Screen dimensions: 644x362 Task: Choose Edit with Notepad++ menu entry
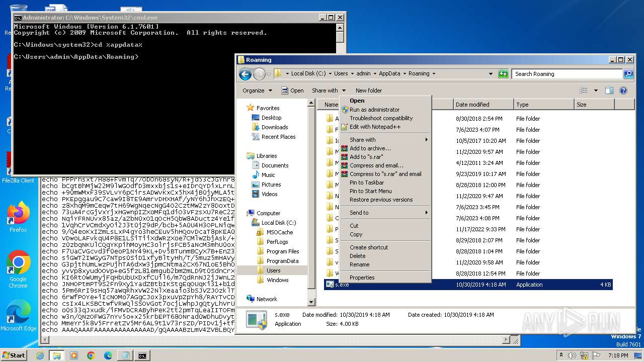[x=385, y=127]
